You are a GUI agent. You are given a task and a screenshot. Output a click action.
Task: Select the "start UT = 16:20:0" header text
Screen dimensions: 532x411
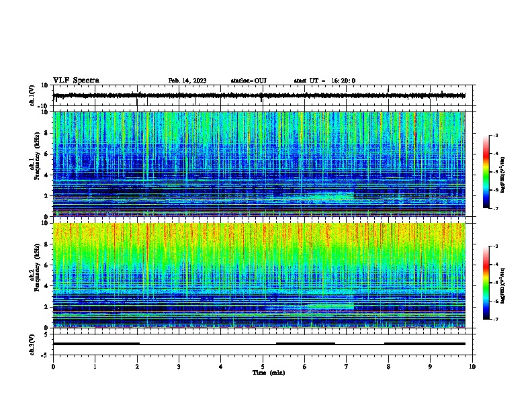(324, 81)
